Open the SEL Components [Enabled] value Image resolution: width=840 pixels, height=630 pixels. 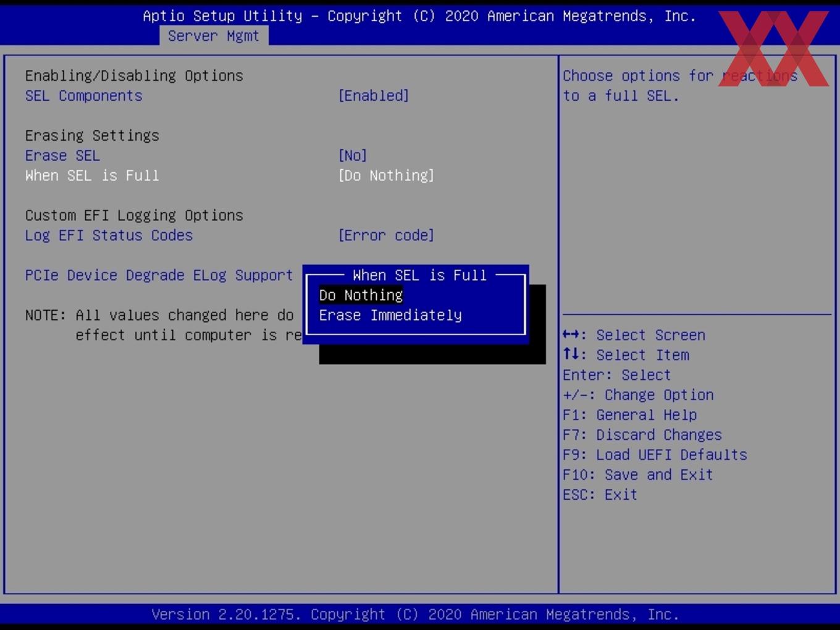pyautogui.click(x=374, y=96)
